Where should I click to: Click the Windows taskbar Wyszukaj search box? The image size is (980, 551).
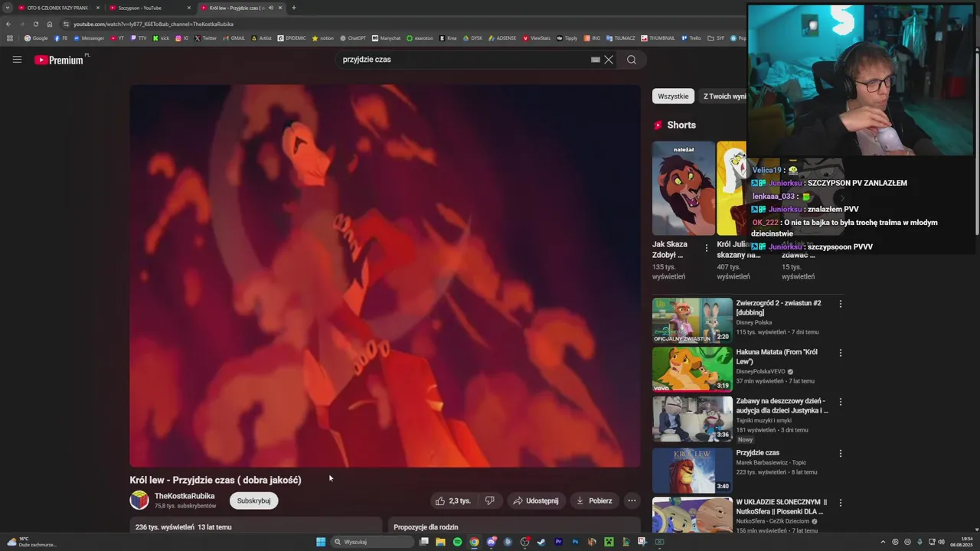point(372,542)
